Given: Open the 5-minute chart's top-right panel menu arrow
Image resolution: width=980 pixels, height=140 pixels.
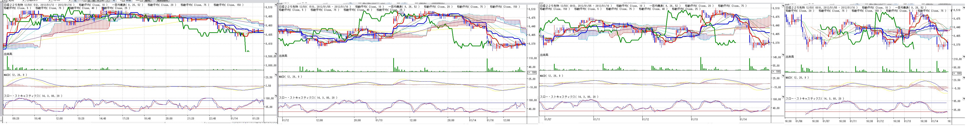Looking at the screenshot, I should coord(276,5).
